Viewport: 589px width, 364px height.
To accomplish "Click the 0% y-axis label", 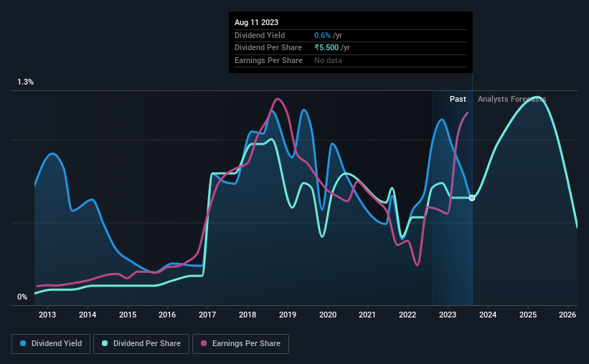I will pyautogui.click(x=22, y=297).
